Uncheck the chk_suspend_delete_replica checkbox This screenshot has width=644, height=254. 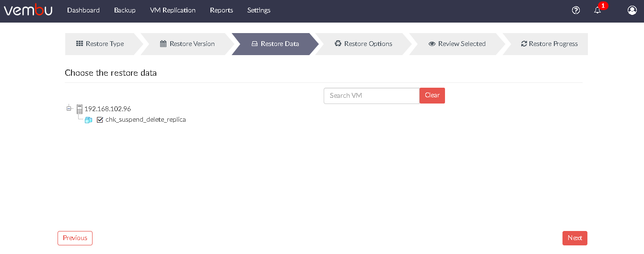pos(100,120)
